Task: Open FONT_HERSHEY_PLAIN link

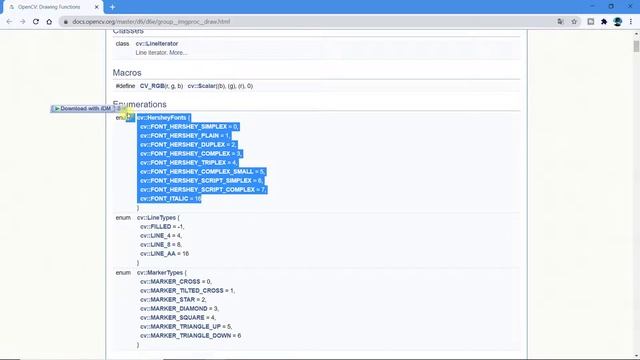Action: pos(180,136)
